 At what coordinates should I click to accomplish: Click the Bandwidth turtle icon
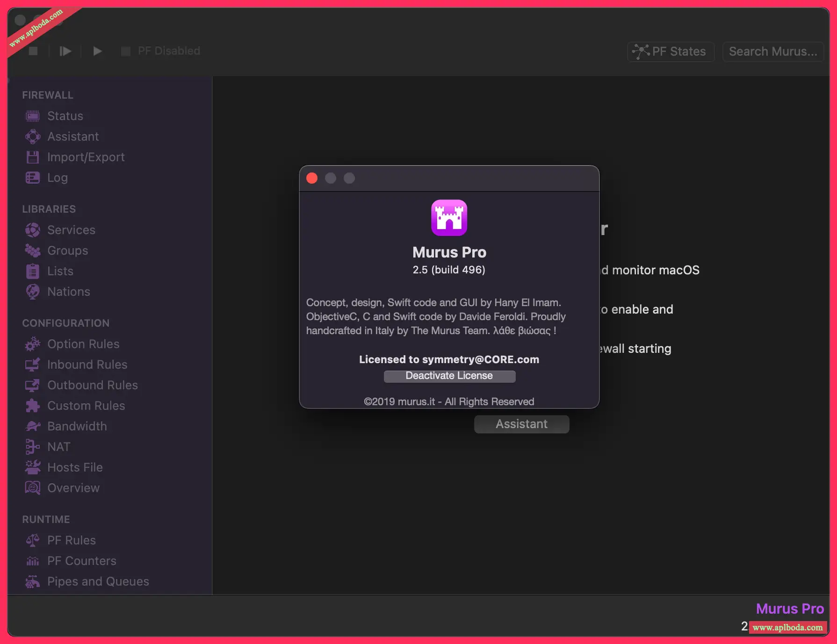32,426
